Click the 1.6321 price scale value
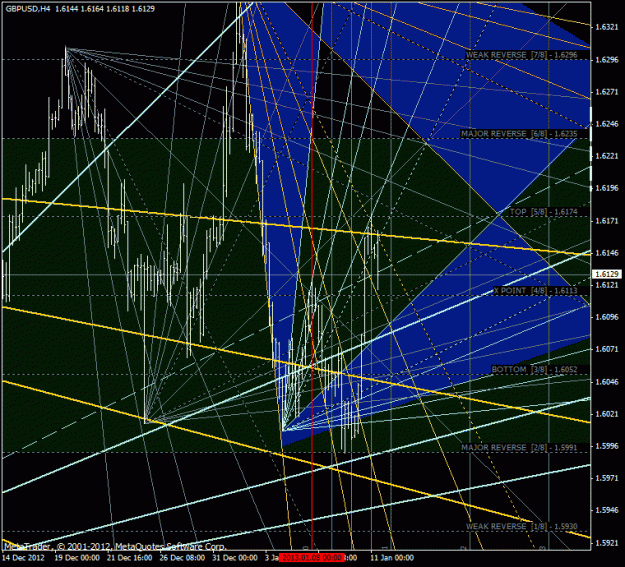Viewport: 625px width, 567px height. point(606,27)
